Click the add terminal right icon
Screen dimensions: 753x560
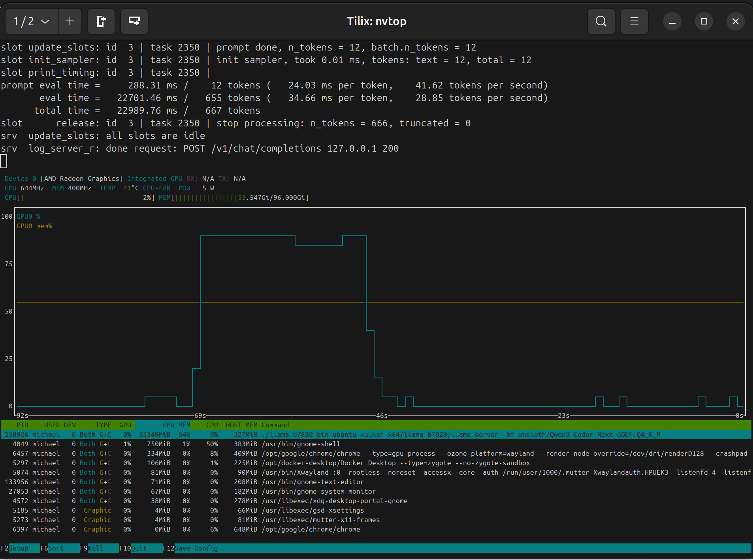pos(101,21)
